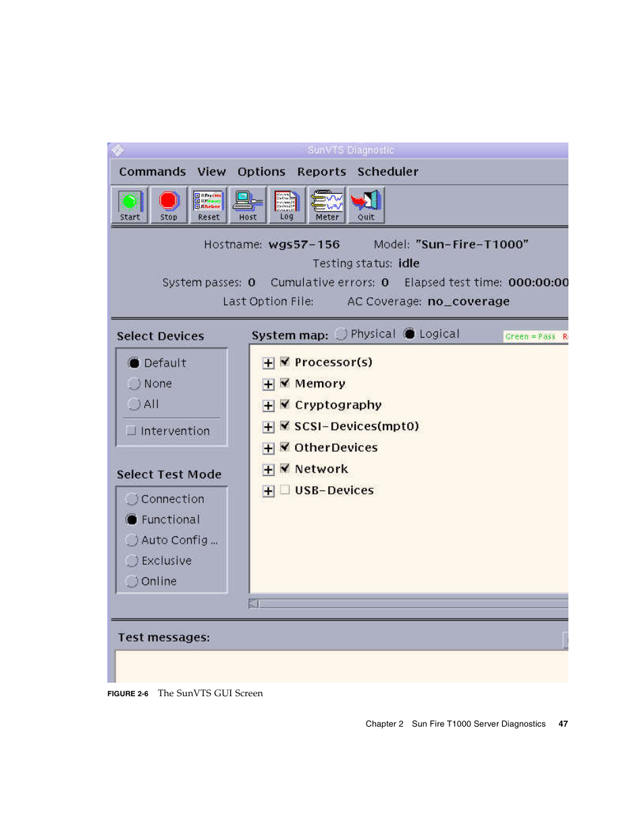Expand the OtherDevices tree node

point(268,448)
